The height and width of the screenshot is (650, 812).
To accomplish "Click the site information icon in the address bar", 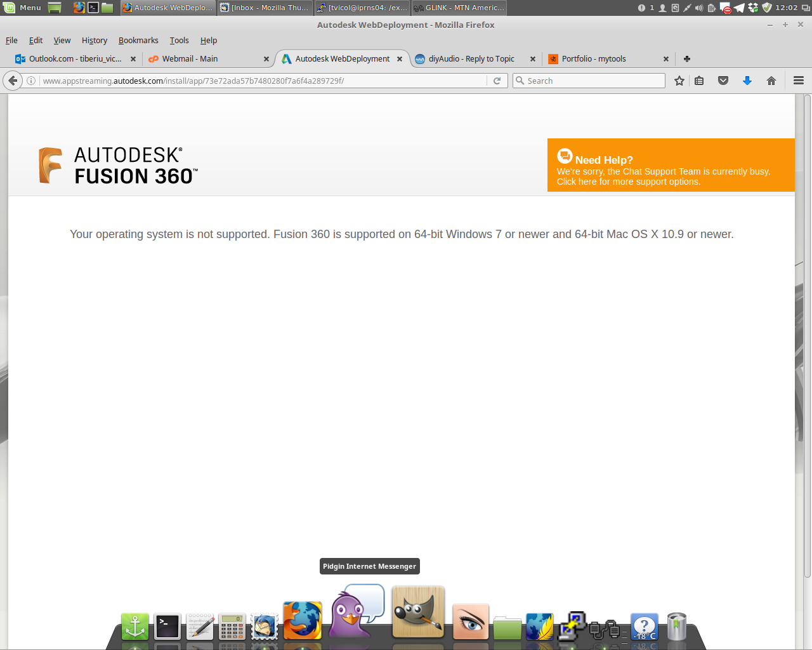I will 31,81.
